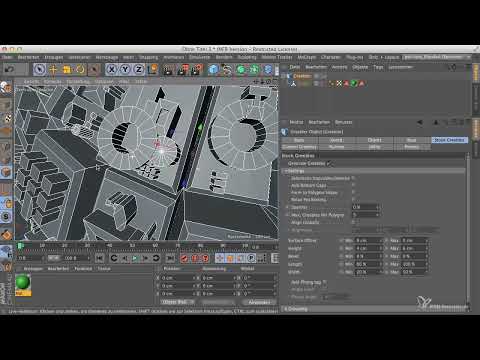Viewport: 480px width, 360px height.
Task: Open the Custom Greebles tab
Action: pos(299,147)
